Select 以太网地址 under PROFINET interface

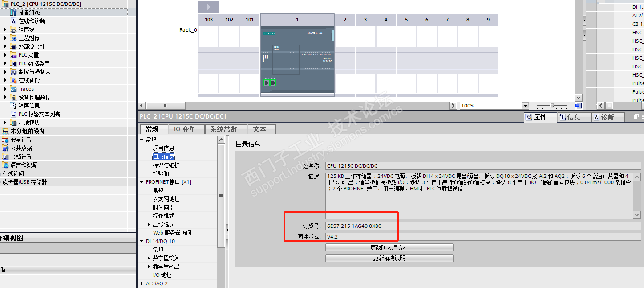point(166,199)
